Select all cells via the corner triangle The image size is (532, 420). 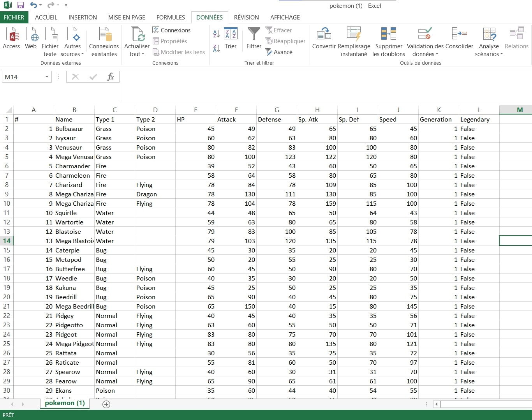[9, 110]
